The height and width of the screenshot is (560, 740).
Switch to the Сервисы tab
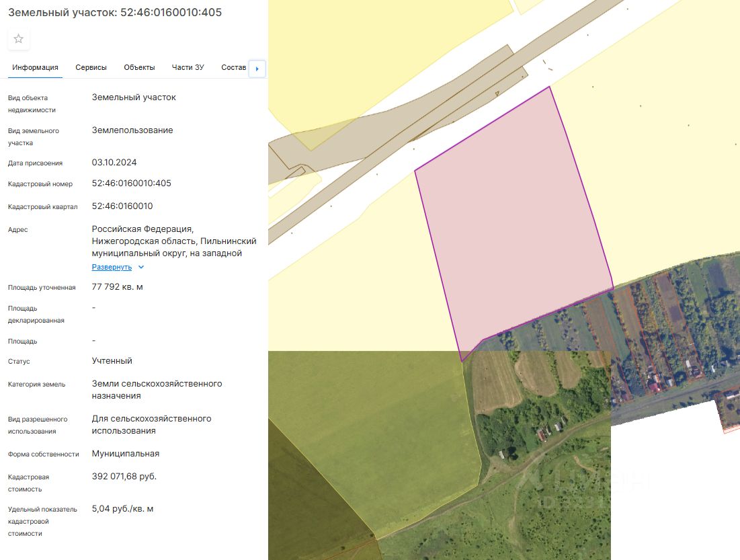pos(91,67)
